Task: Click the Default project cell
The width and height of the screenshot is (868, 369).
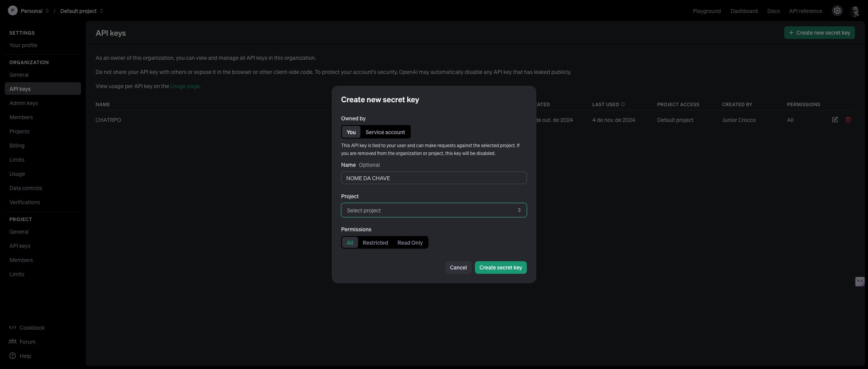Action: point(675,120)
